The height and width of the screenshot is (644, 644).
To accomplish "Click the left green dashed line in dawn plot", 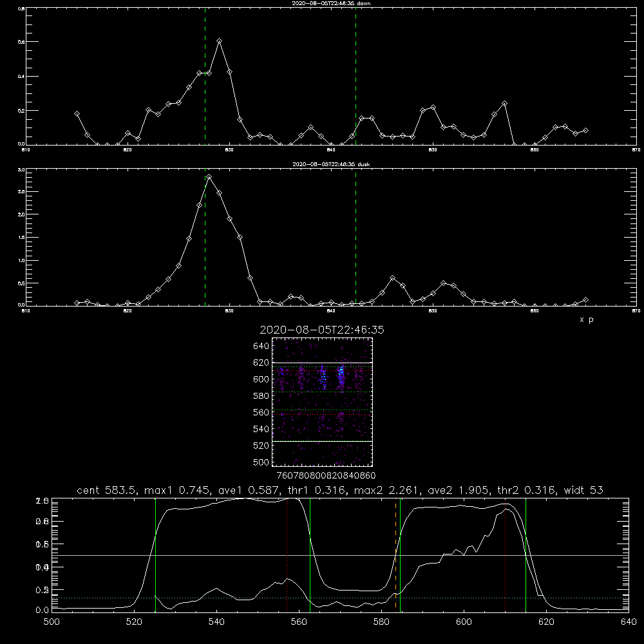I will [205, 77].
